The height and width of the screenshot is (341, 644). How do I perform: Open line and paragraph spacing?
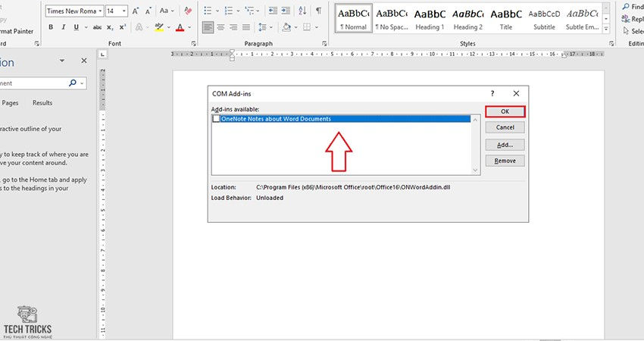tap(263, 27)
